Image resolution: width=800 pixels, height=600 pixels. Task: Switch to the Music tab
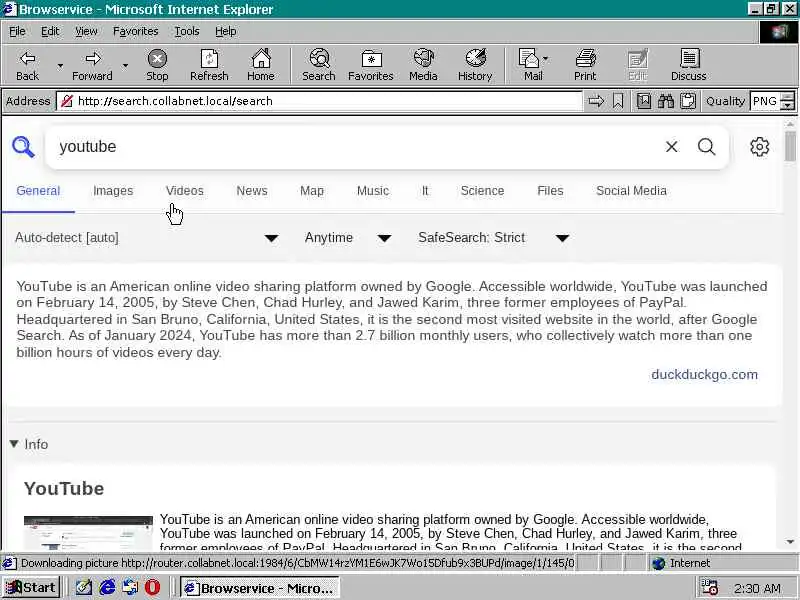click(x=373, y=191)
